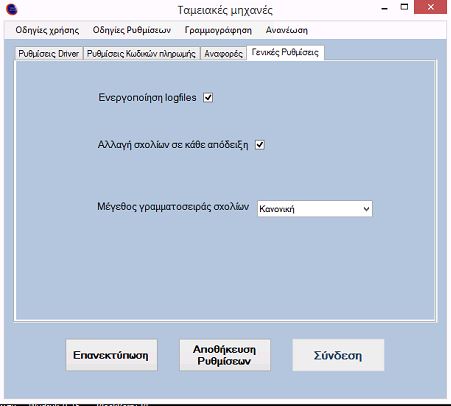451x406 pixels.
Task: Switch to the Αναφορές tab
Action: (223, 54)
